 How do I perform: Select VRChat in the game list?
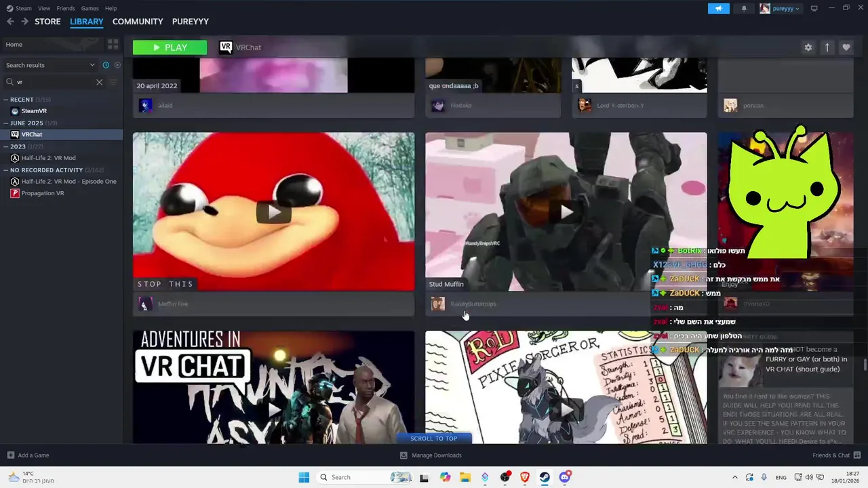point(61,134)
